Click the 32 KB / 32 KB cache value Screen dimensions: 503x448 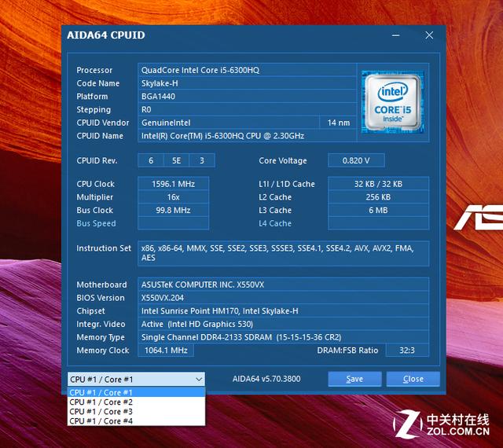click(378, 184)
